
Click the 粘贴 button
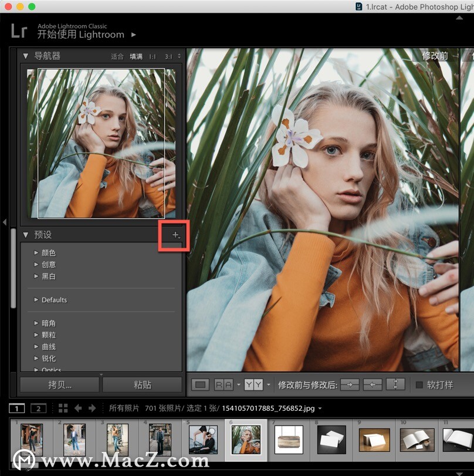[143, 385]
